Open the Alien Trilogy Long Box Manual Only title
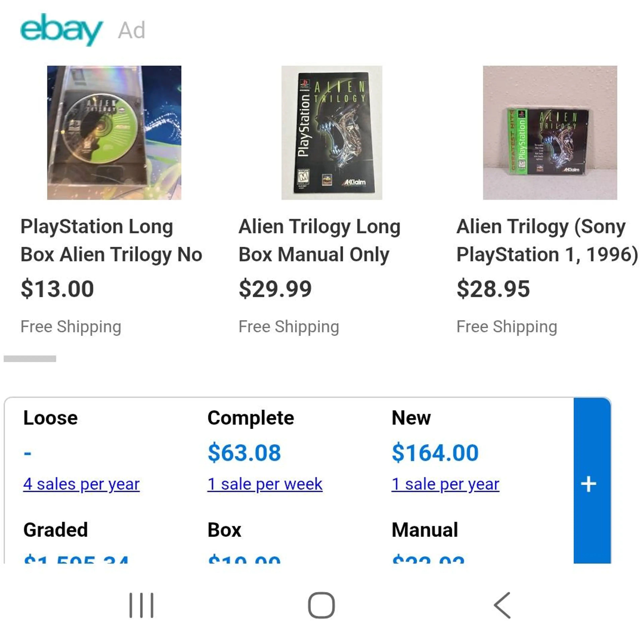The image size is (644, 644). click(x=319, y=240)
